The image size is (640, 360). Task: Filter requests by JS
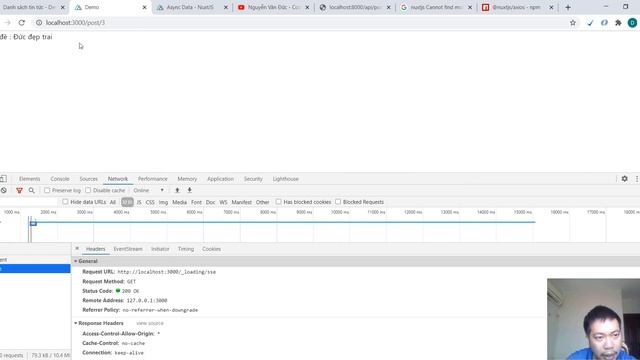coord(139,202)
